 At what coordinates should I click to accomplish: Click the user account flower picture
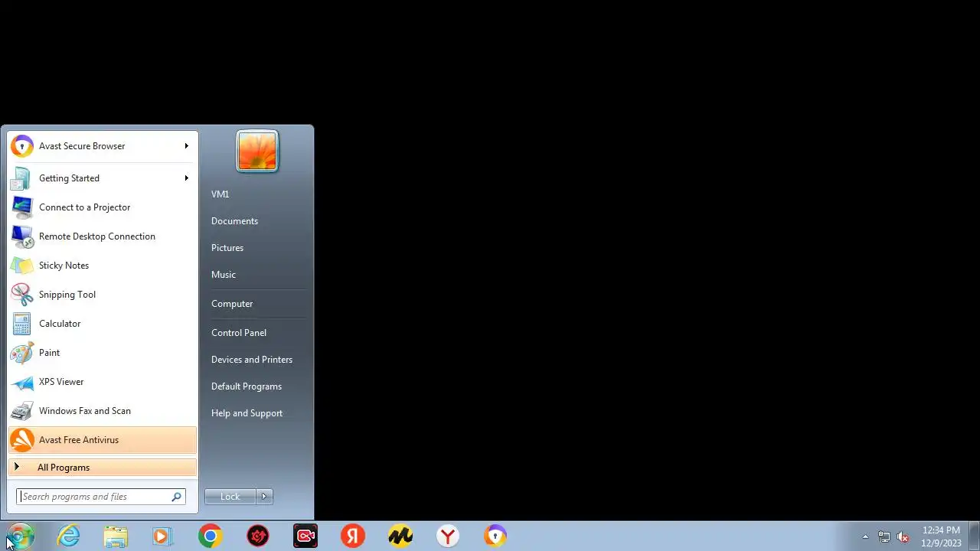[257, 151]
